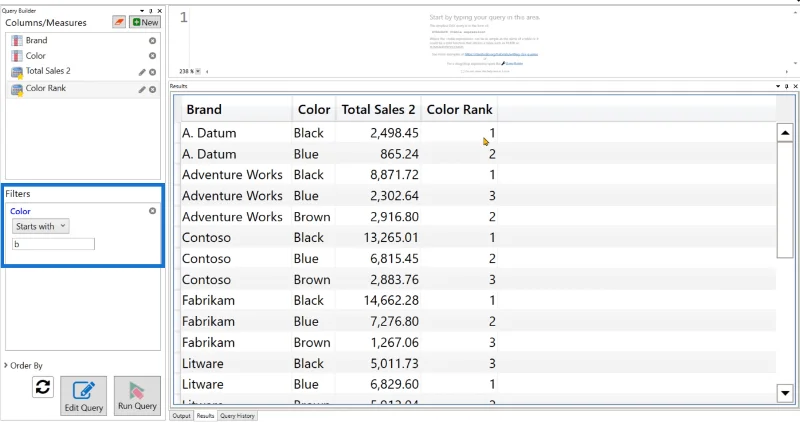
Task: Click Adventure Works in the Brown row
Action: pyautogui.click(x=232, y=217)
